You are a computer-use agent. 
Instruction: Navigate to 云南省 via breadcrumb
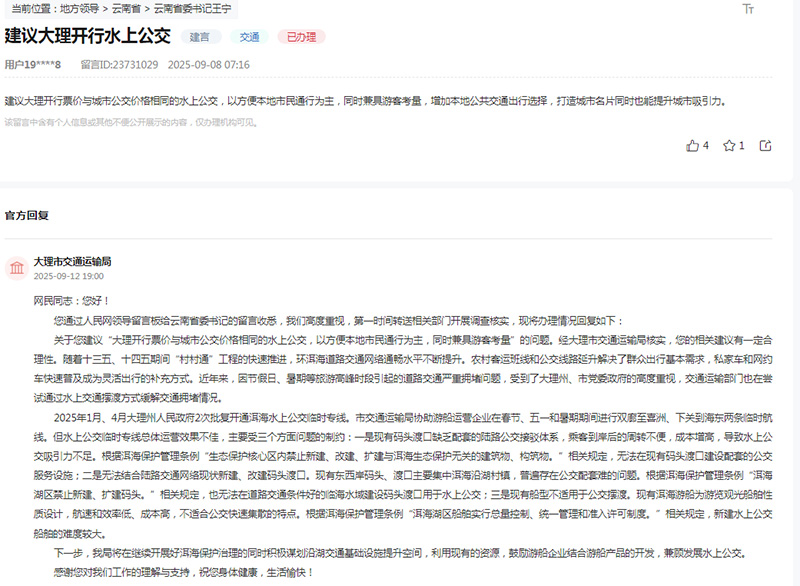click(124, 11)
